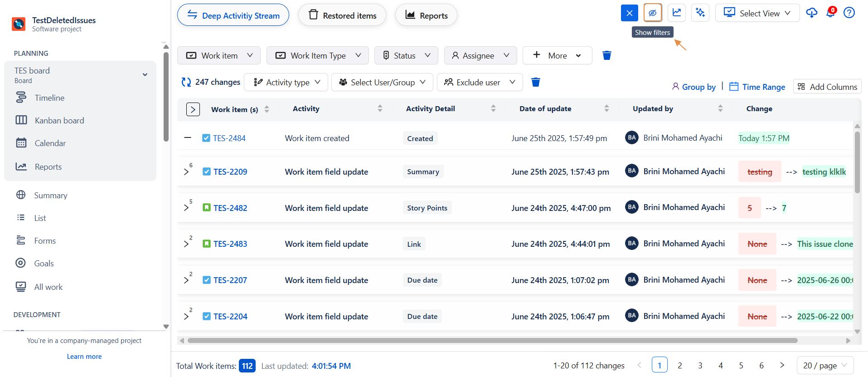868x377 pixels.
Task: Switch to the Restored items tab
Action: pyautogui.click(x=342, y=15)
